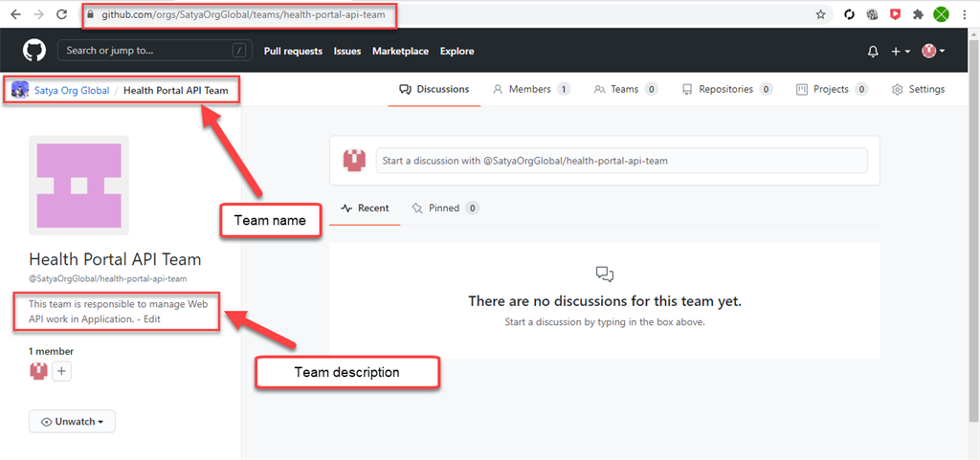Click the Satya Org Global breadcrumb link
Viewport: 980px width, 460px height.
(x=72, y=91)
